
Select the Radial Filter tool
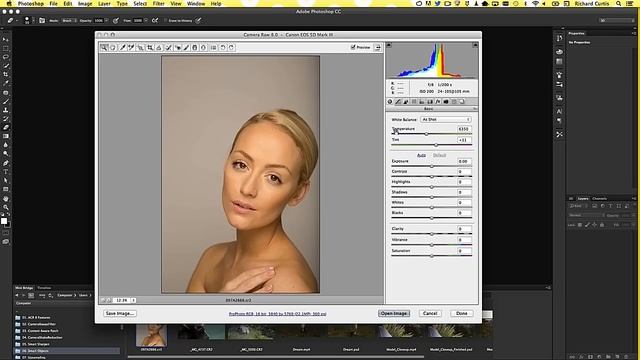(203, 48)
